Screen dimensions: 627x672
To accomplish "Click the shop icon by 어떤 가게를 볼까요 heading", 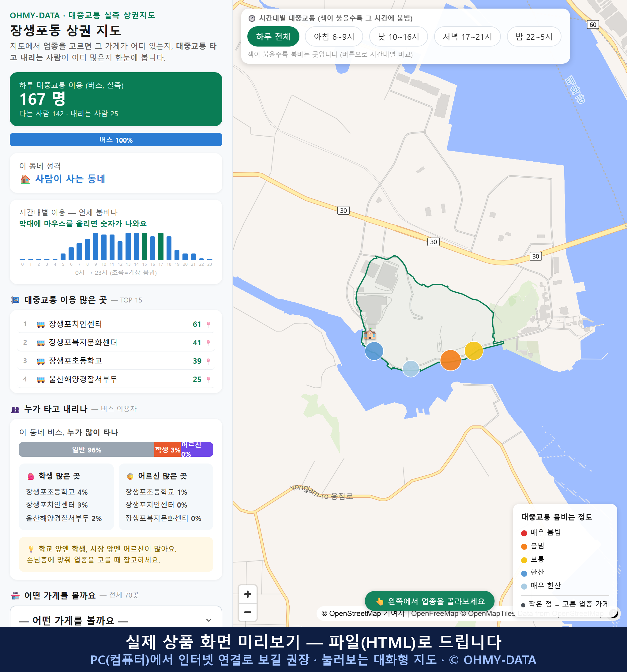I will (16, 595).
